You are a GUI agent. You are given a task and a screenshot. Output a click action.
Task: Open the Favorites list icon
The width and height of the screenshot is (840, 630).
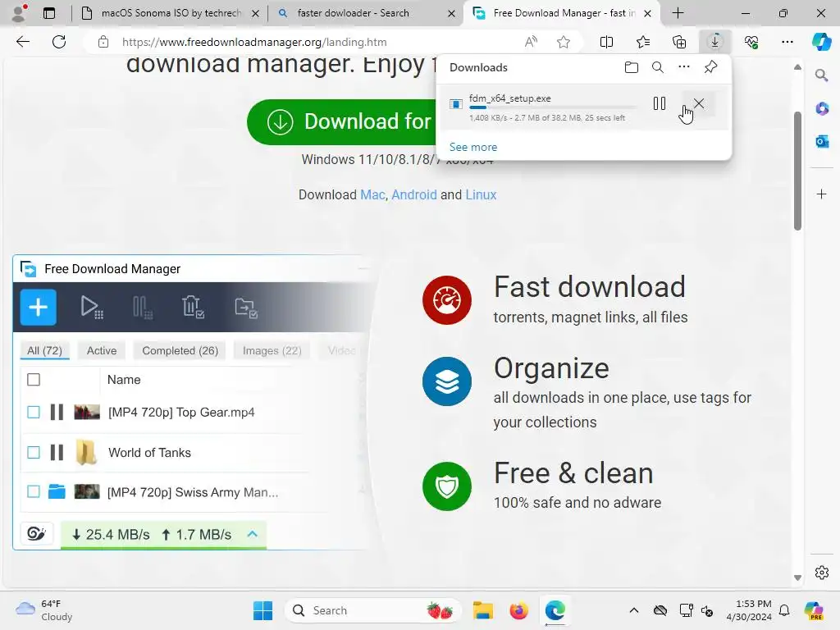tap(643, 42)
